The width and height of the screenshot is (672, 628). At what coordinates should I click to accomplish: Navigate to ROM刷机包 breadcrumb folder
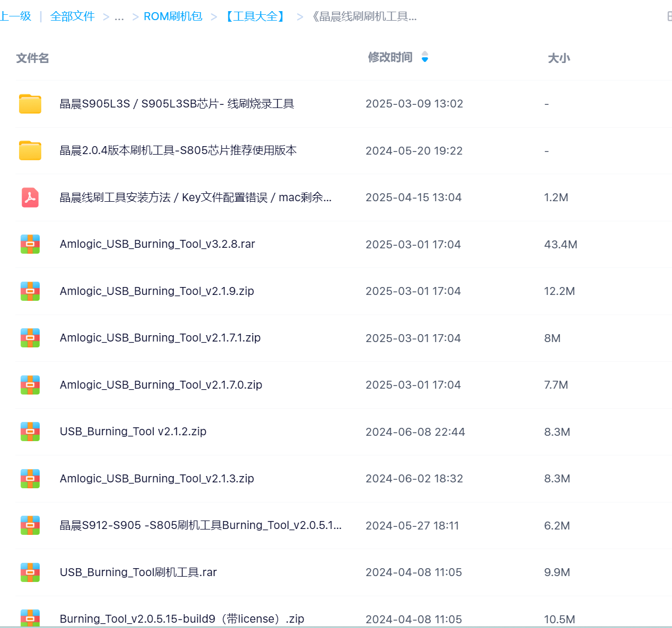[173, 16]
